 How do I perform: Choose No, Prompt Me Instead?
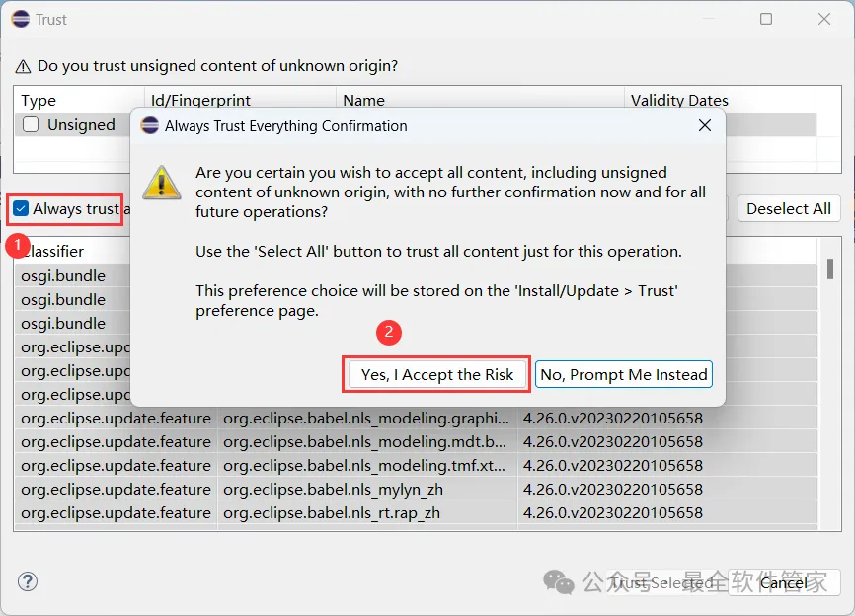click(x=624, y=374)
